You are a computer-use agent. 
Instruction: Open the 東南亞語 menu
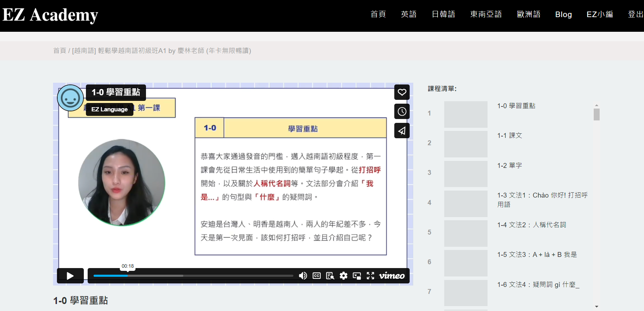(x=486, y=14)
